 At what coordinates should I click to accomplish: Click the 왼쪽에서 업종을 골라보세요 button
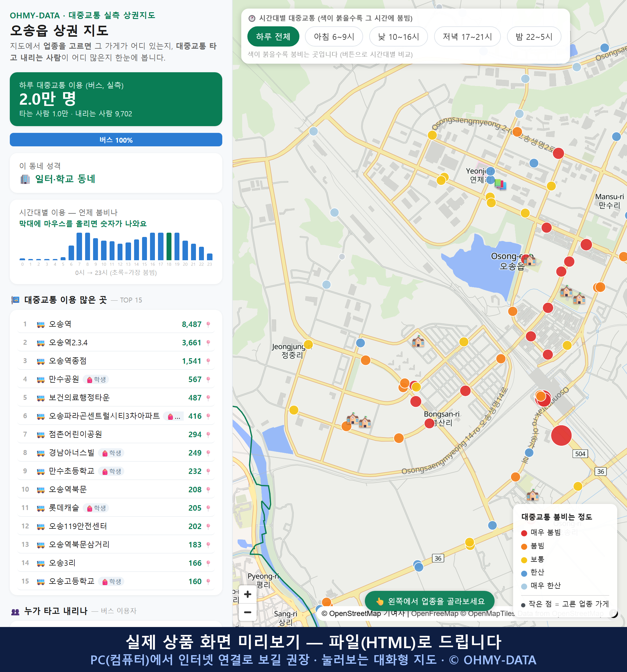point(429,601)
